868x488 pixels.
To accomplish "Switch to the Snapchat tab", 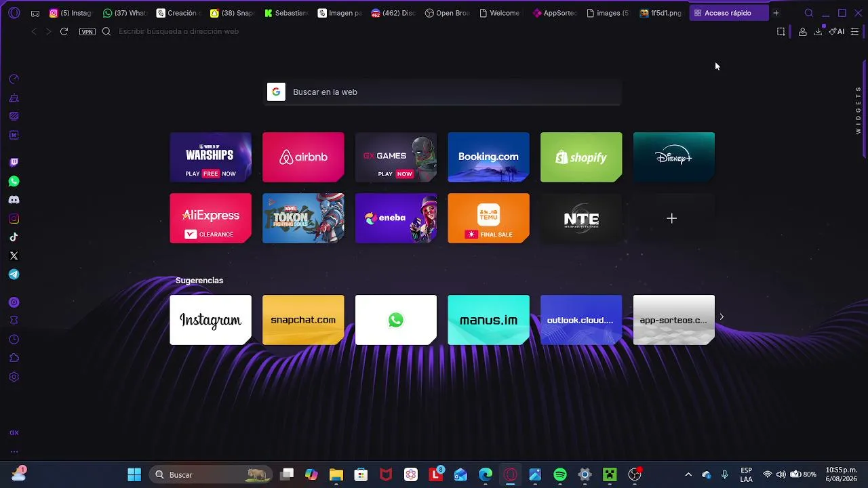I will tap(232, 13).
